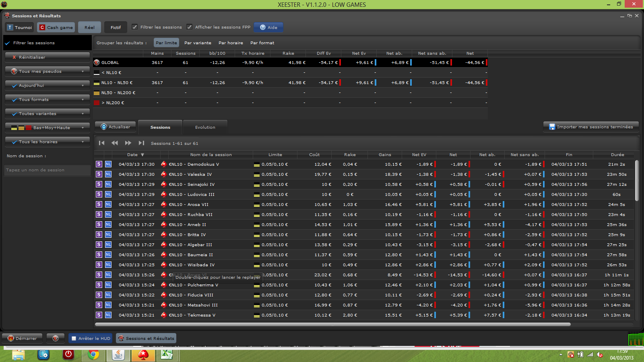The image size is (644, 362).
Task: Select Sessions et Résultats in bottom bar
Action: [146, 338]
